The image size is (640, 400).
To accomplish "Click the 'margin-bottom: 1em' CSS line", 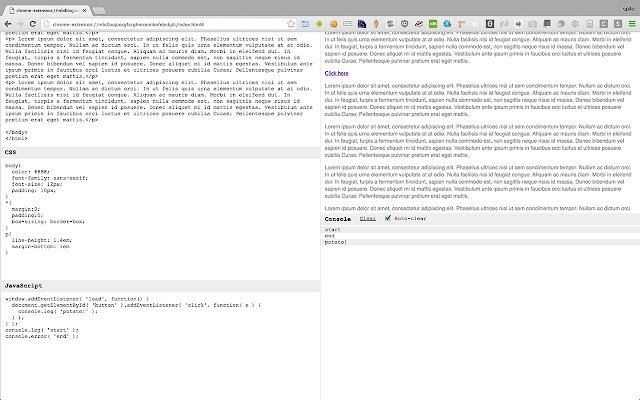I will coord(40,247).
